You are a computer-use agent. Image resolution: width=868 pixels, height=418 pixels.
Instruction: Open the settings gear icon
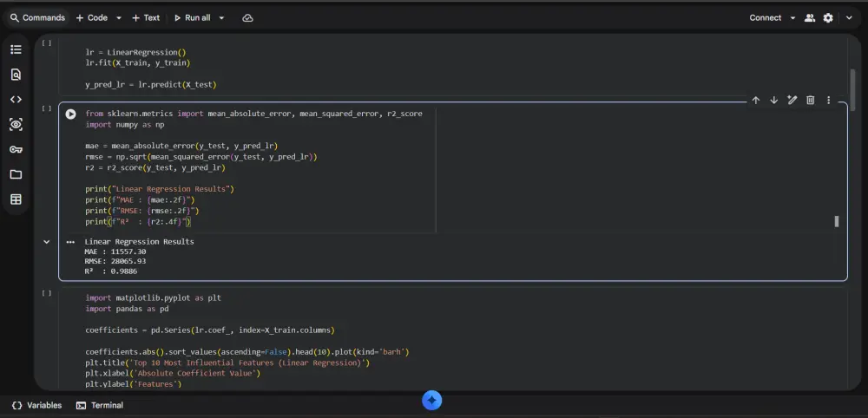click(x=828, y=17)
